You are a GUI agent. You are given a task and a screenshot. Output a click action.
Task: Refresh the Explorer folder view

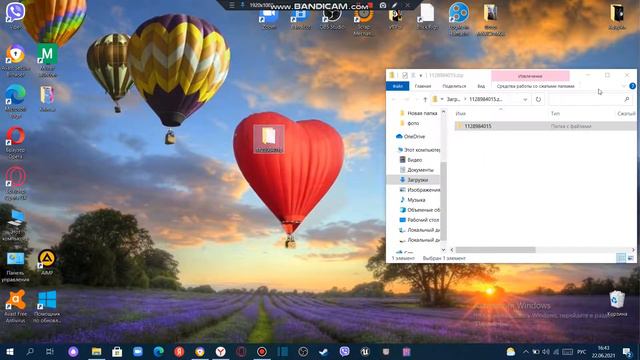coord(538,99)
